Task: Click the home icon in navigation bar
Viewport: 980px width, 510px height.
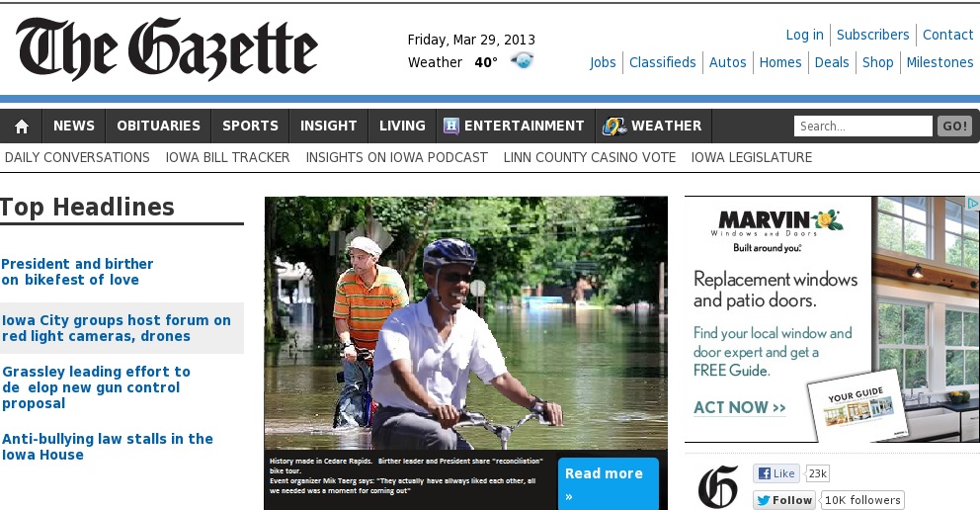Action: pyautogui.click(x=22, y=127)
